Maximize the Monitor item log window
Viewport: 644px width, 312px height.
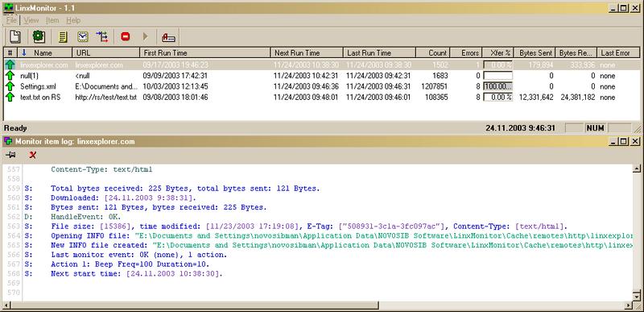624,141
